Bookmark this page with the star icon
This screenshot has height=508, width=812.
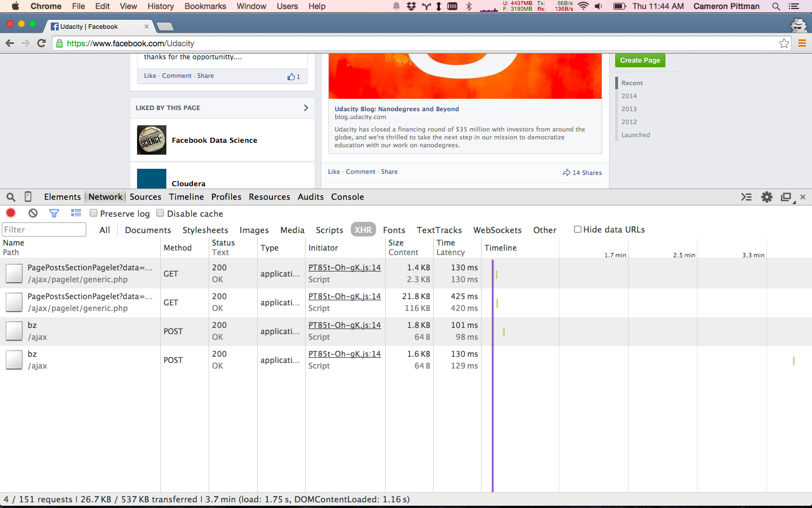pos(784,43)
